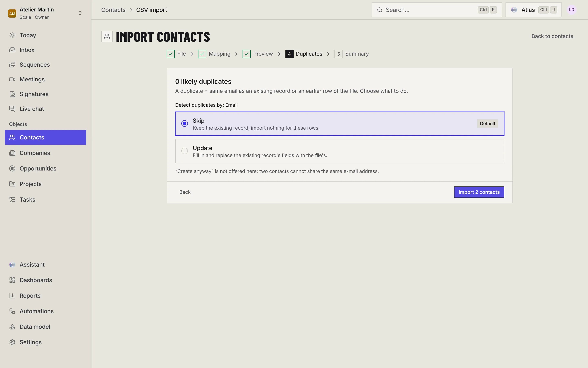Click Back to contacts link
This screenshot has width=588, height=368.
point(552,36)
